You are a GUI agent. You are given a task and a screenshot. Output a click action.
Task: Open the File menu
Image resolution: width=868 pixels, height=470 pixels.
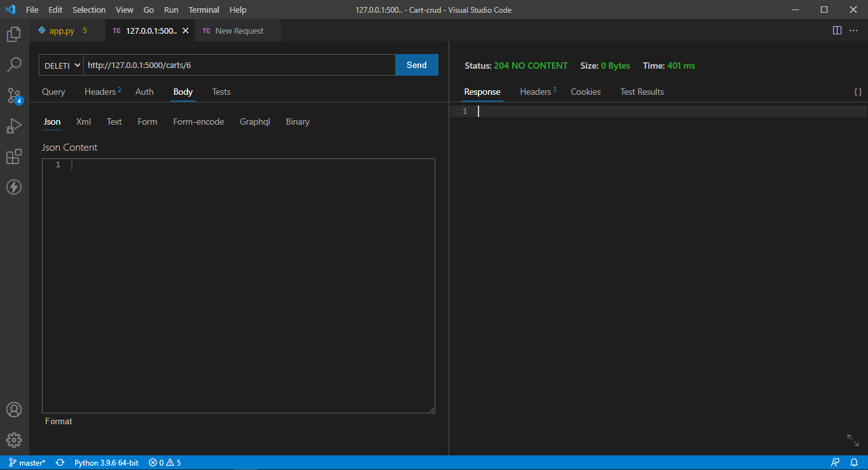click(x=32, y=10)
